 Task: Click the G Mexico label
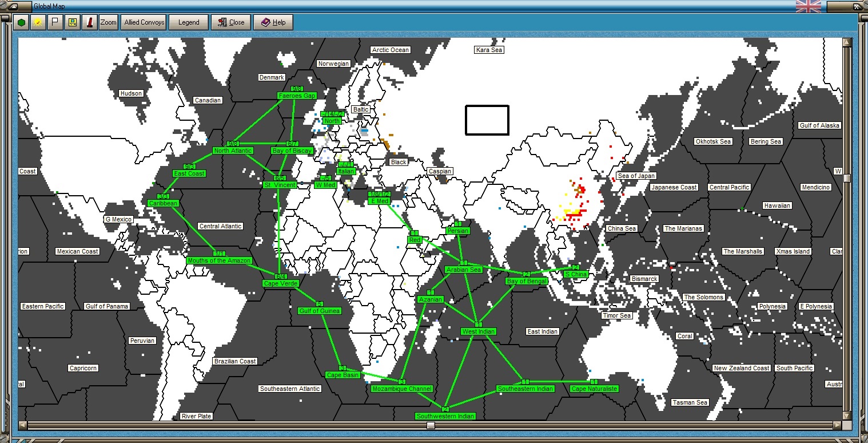pos(118,219)
